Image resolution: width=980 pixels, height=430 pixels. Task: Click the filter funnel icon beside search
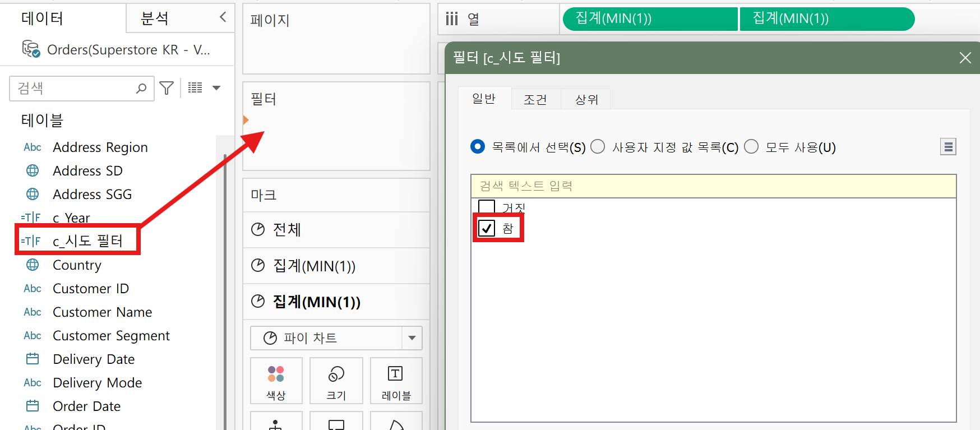click(x=167, y=88)
